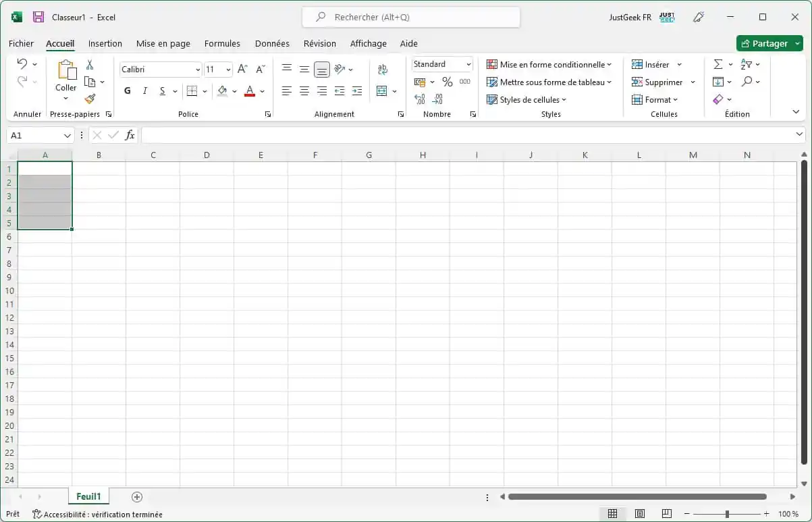Screen dimensions: 812x522
Task: Click the Clear eraser icon
Action: pos(718,99)
